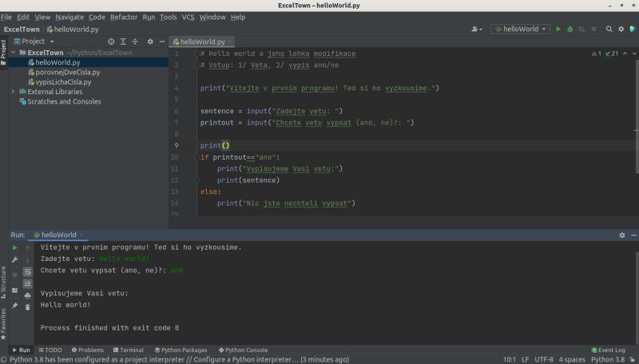The height and width of the screenshot is (364, 639).
Task: Click the 4 spaces indent setting
Action: (x=572, y=359)
